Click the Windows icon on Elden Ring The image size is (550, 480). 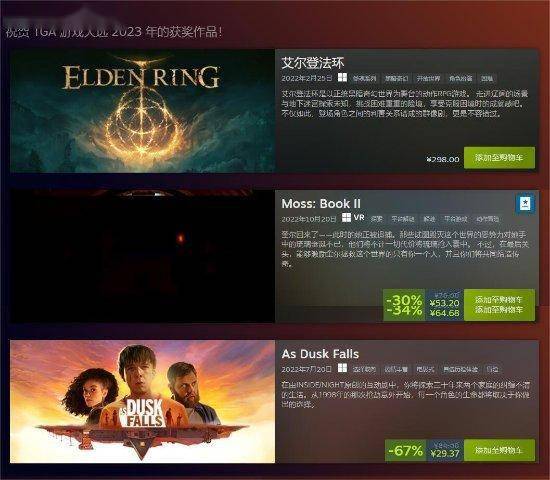coord(342,77)
